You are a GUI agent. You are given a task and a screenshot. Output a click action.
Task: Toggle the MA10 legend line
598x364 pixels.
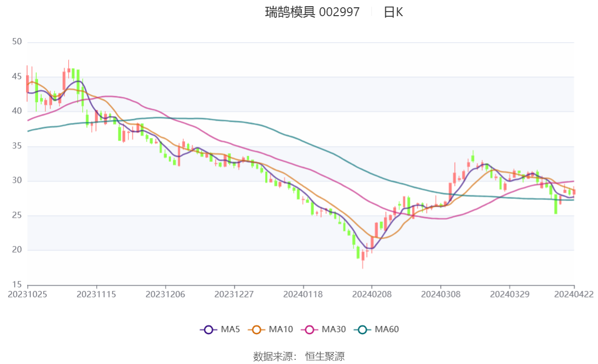(270, 330)
